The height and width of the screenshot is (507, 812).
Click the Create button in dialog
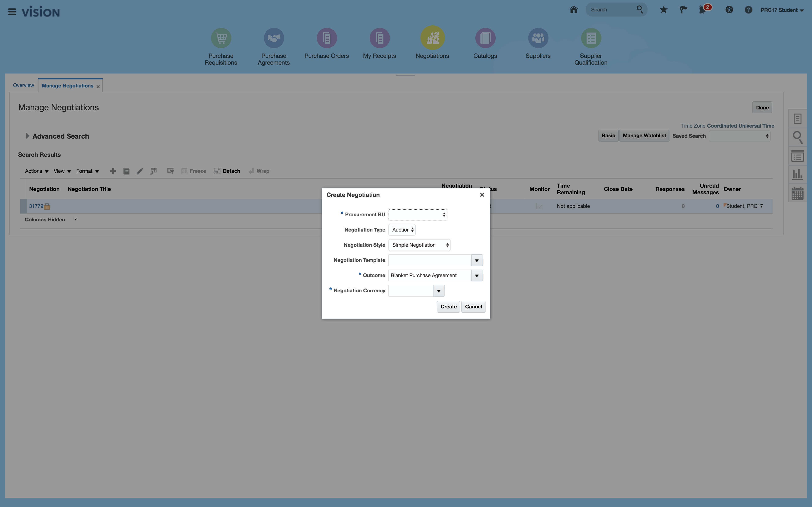pyautogui.click(x=448, y=307)
